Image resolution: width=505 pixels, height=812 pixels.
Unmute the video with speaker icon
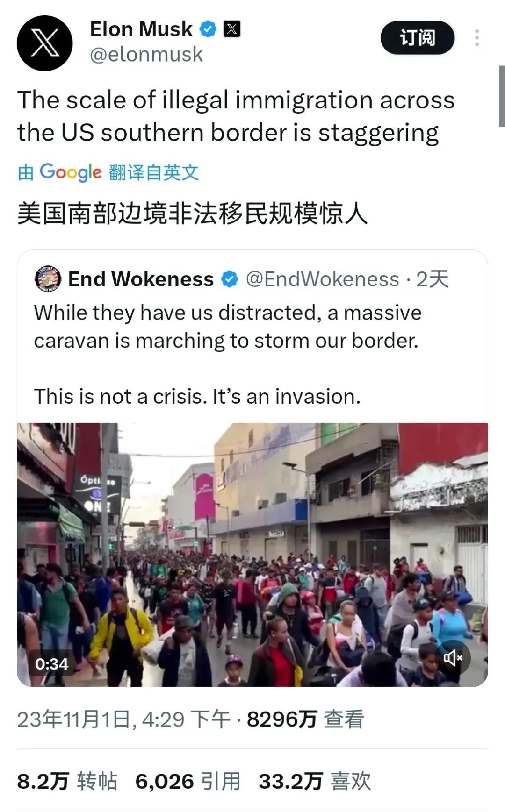tap(453, 658)
